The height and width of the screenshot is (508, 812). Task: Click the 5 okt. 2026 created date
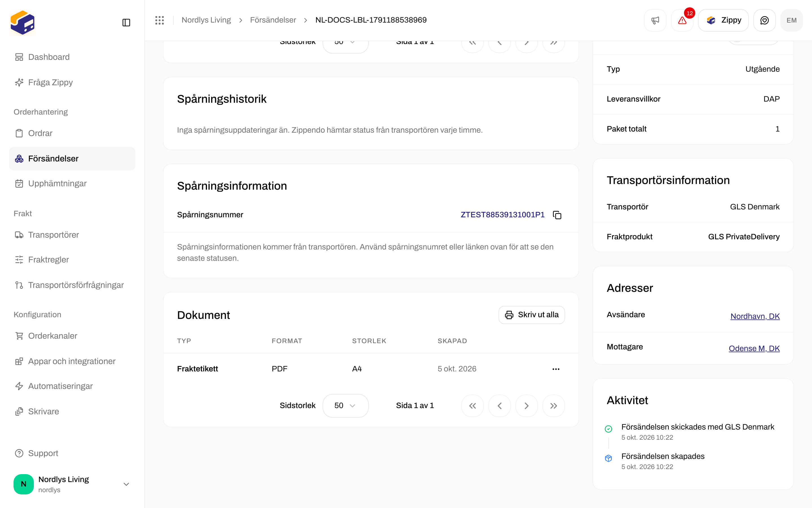tap(457, 369)
